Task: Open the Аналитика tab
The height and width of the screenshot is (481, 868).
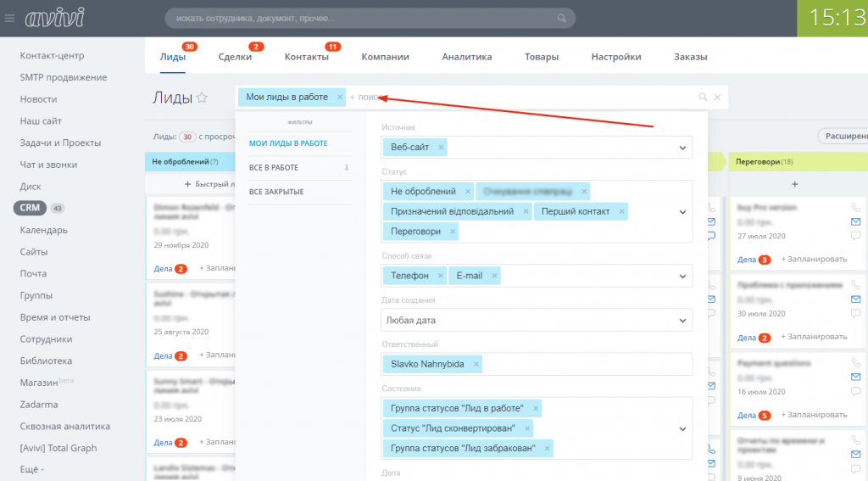Action: point(467,57)
